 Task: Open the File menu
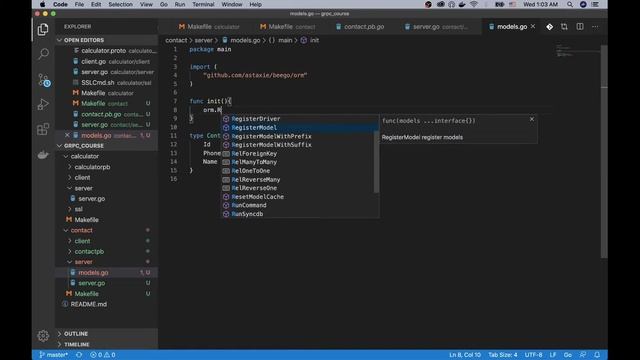(x=79, y=4)
